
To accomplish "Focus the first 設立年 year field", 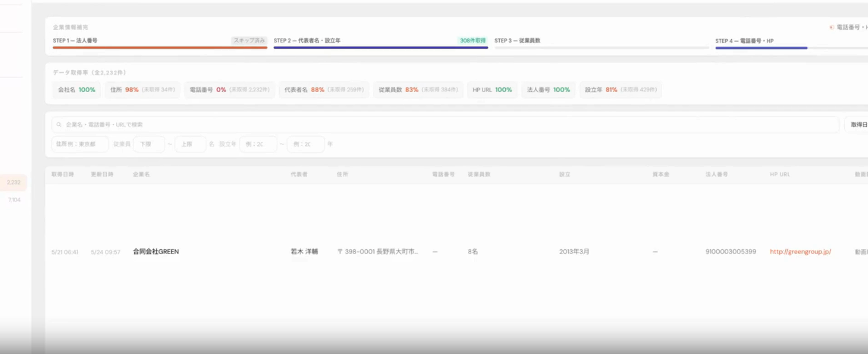I will (x=258, y=144).
